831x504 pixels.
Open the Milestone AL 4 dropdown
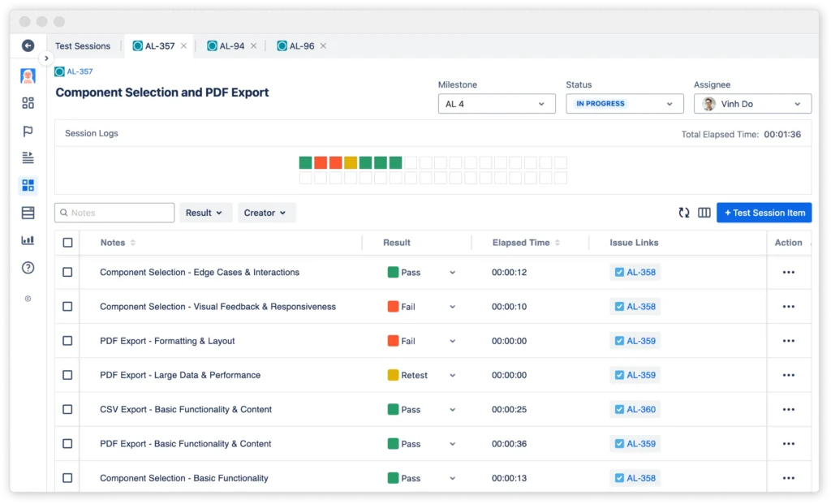[497, 104]
